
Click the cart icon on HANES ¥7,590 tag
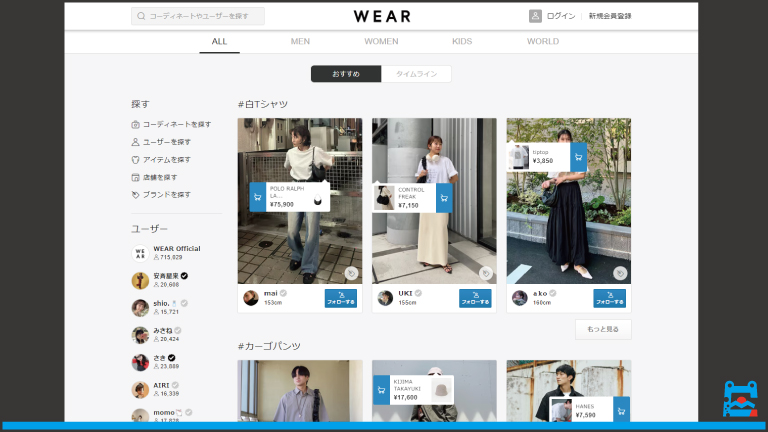[x=619, y=410]
